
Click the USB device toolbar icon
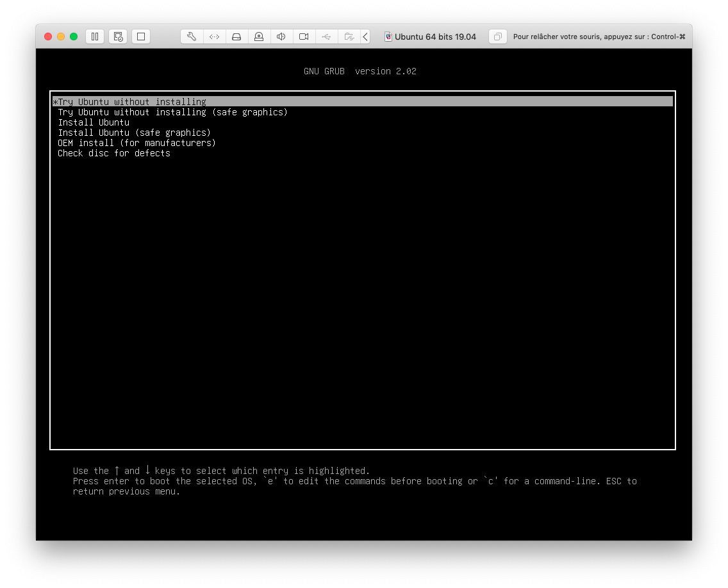326,37
